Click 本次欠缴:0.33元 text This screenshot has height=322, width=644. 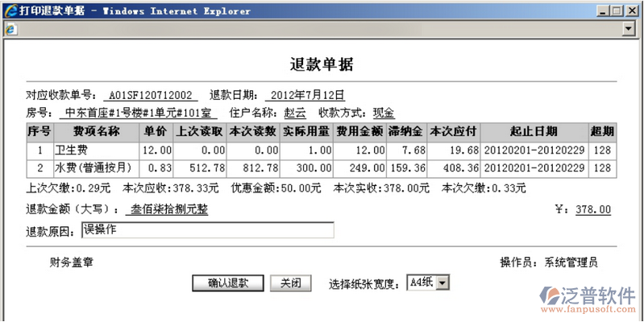[x=484, y=188]
